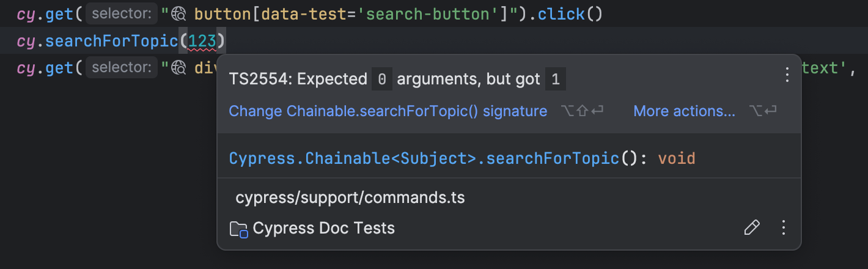Open the kebab menu next to the pencil icon
The image size is (868, 269).
point(784,228)
